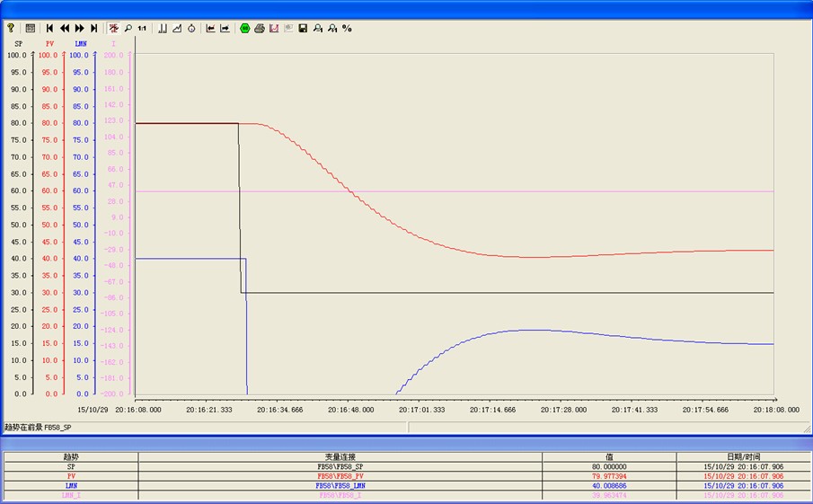Click the window resize grip corner
The image size is (813, 504).
coord(807,429)
